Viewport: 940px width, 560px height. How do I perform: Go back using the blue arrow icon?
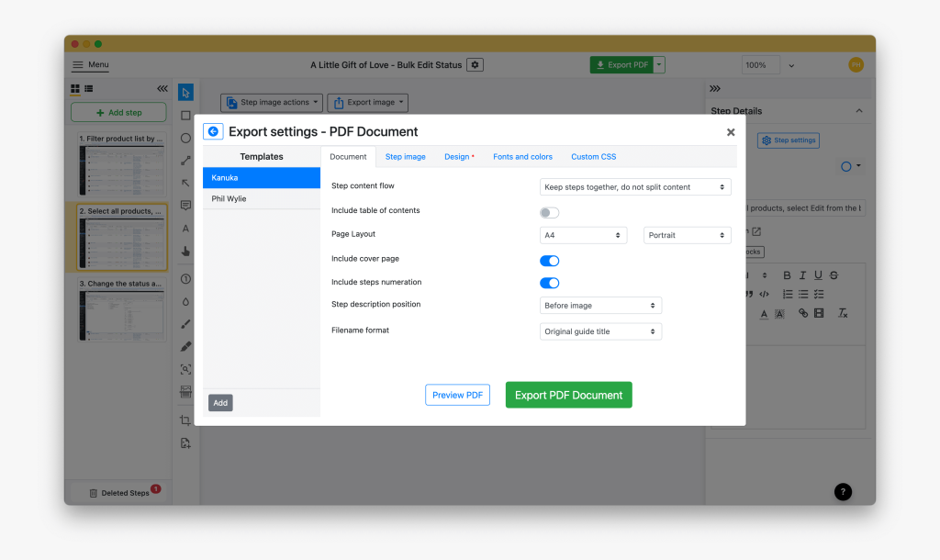click(x=213, y=131)
